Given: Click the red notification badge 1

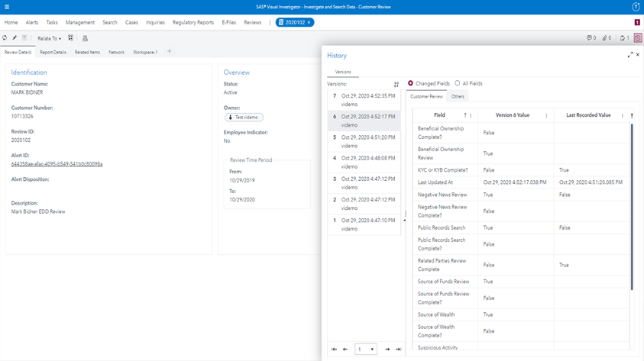Looking at the screenshot, I should (x=637, y=22).
